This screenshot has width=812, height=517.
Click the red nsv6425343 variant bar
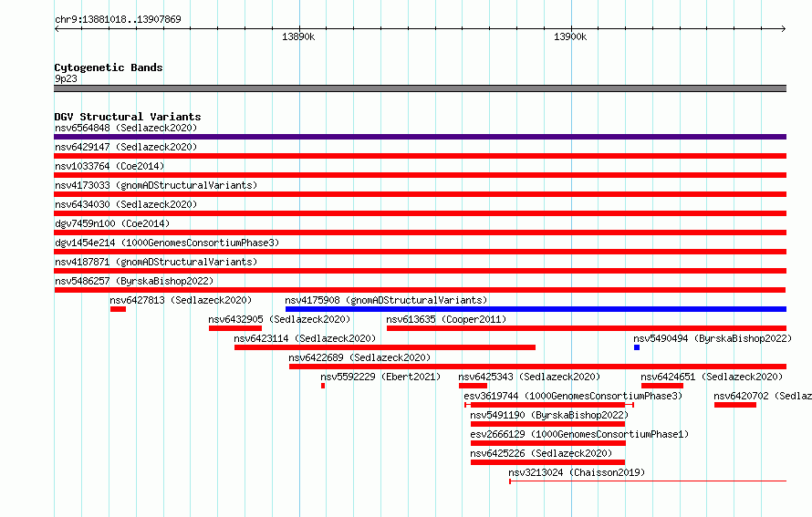click(473, 386)
